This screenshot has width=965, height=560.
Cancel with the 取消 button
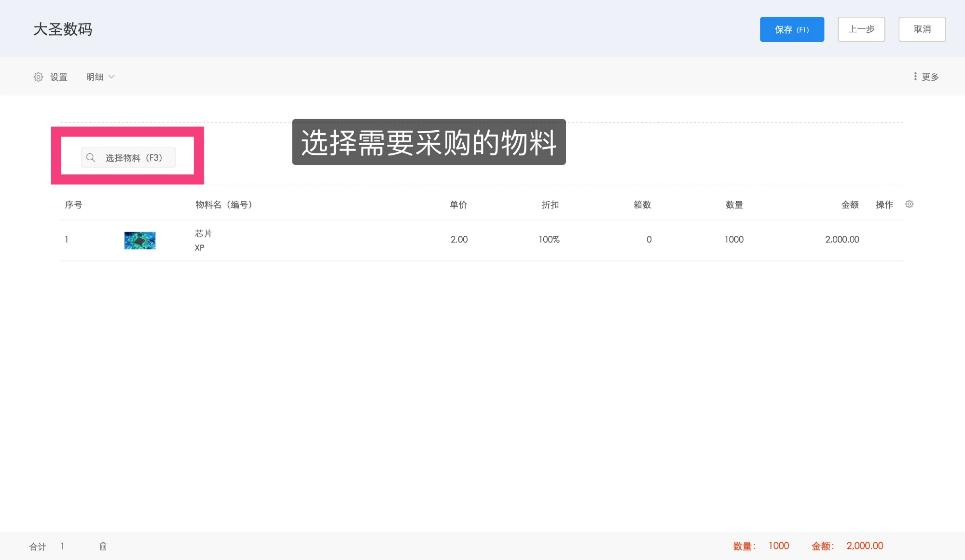tap(922, 29)
